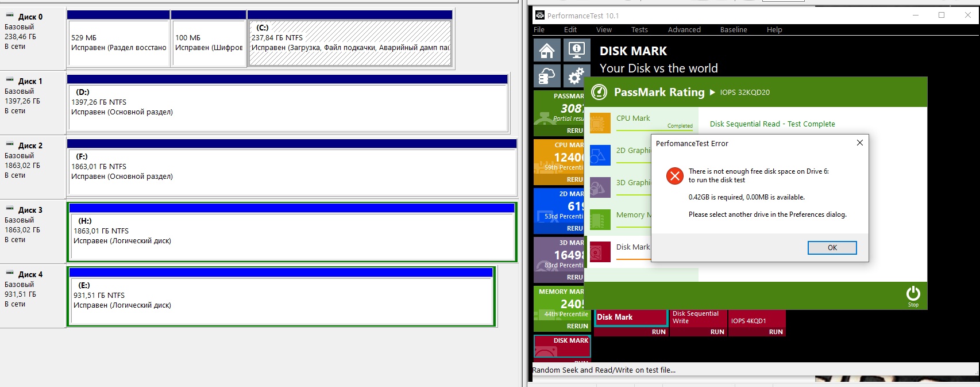Click the orange CPU Mark chip icon
Screen dimensions: 980x387
600,123
